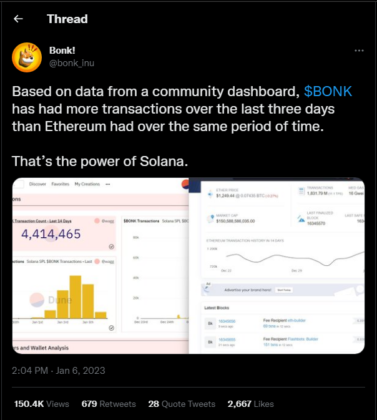Click the $BONK cashtag link

tap(328, 91)
